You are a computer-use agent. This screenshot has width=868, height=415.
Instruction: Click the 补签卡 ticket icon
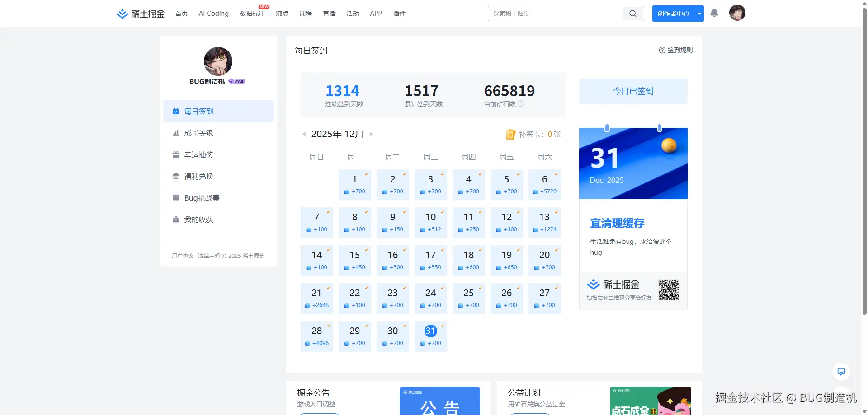click(x=510, y=134)
